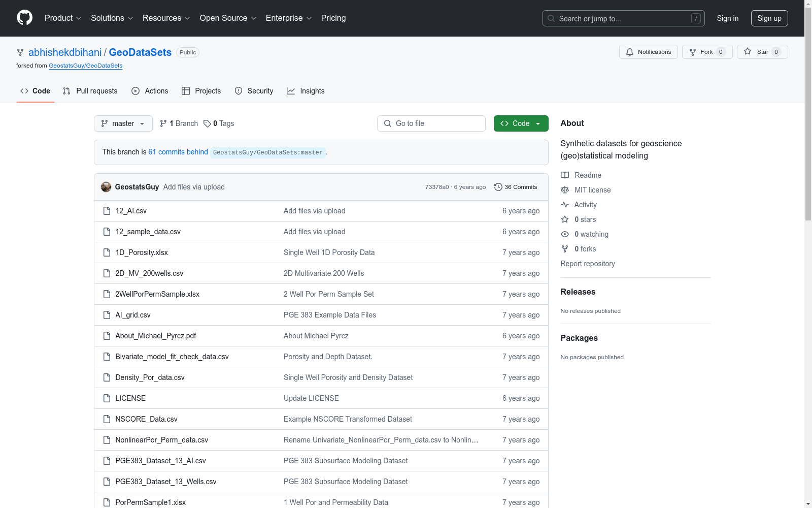Go to the Pricing page
Image resolution: width=812 pixels, height=508 pixels.
click(333, 18)
